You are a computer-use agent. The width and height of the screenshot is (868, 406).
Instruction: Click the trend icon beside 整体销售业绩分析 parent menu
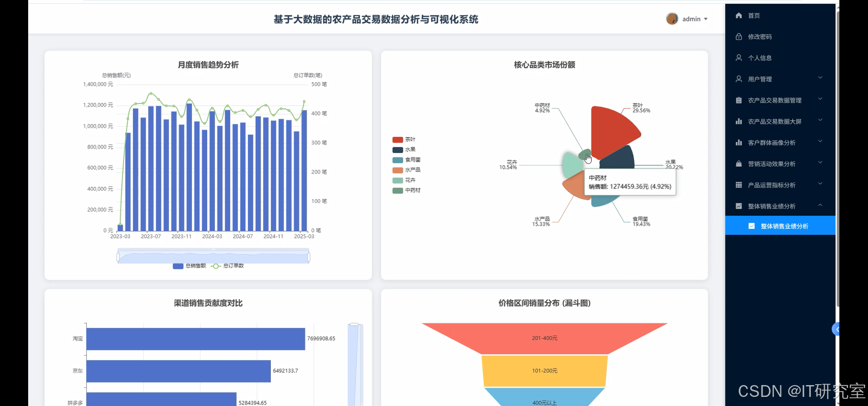738,206
